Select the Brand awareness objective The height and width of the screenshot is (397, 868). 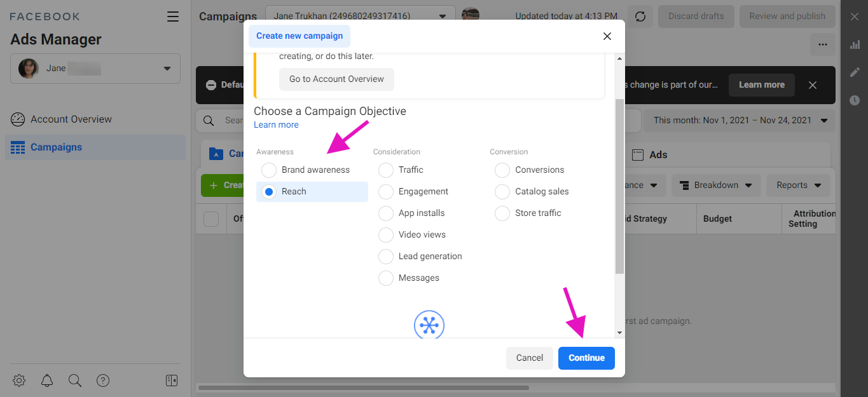click(x=269, y=170)
